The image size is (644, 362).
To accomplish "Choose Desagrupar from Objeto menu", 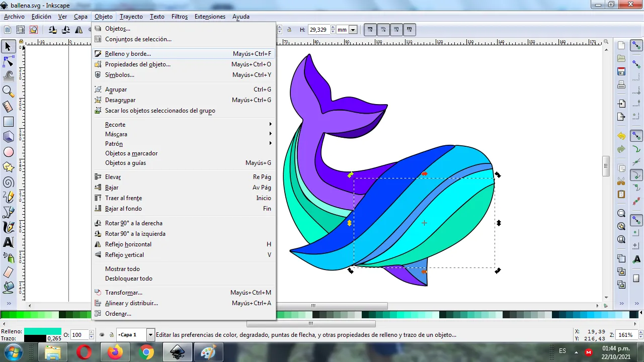I will coord(184,100).
